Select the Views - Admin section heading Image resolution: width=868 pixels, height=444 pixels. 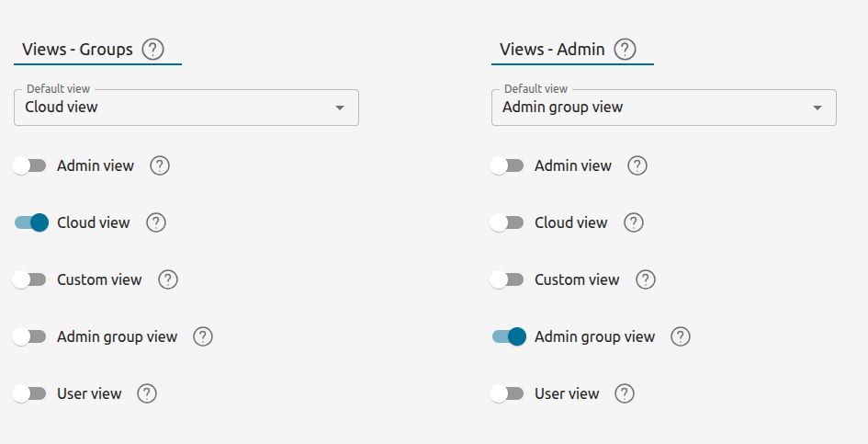click(552, 50)
